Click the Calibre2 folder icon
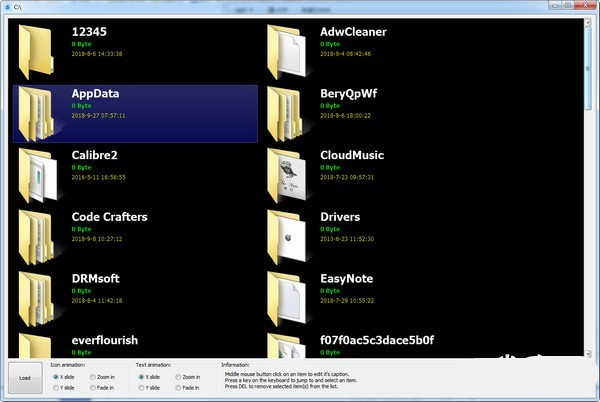Viewport: 600px width, 402px height. pos(38,175)
